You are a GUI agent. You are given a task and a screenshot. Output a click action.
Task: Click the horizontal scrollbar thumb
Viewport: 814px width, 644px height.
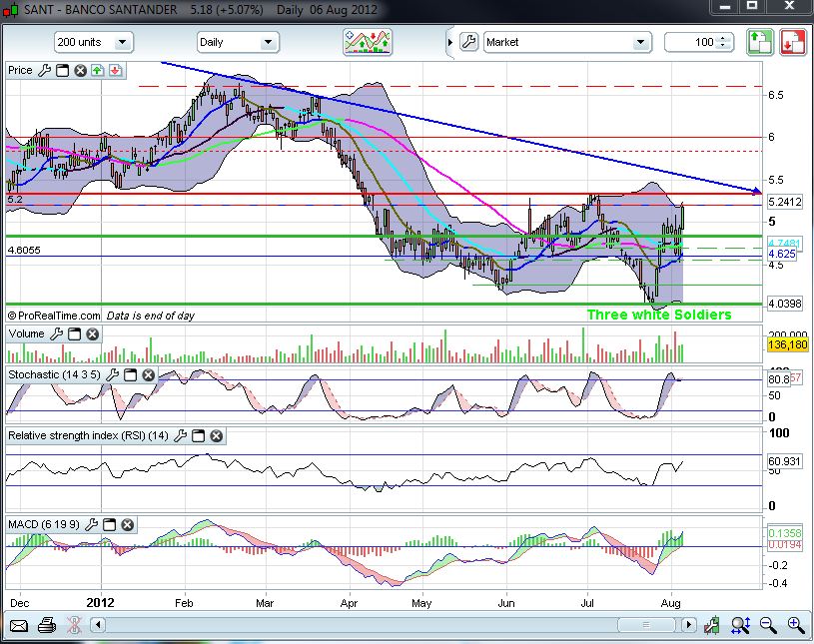646,625
